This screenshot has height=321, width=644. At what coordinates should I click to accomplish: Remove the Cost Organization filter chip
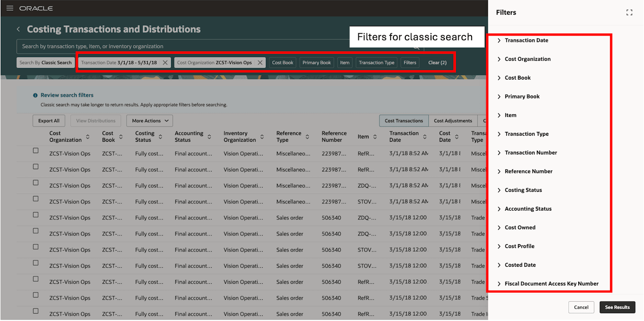(260, 63)
